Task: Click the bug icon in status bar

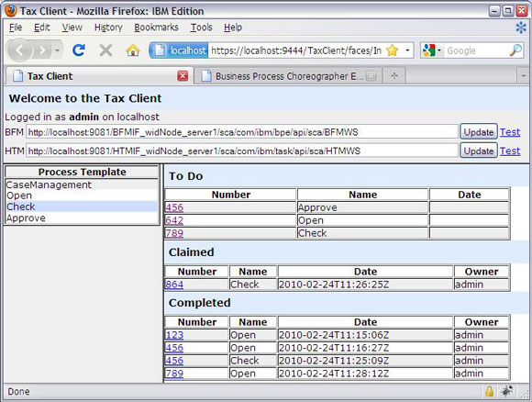Action: tap(507, 391)
